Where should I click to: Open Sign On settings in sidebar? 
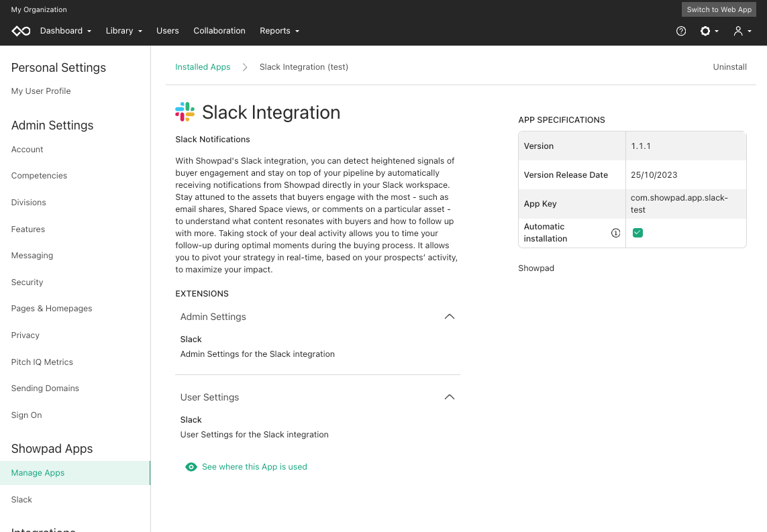26,415
